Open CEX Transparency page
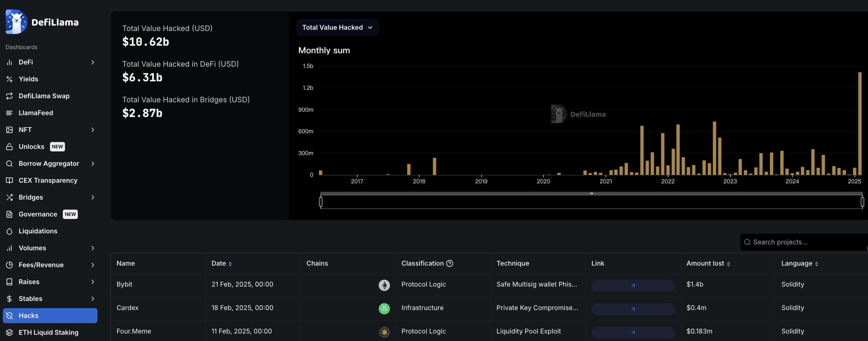868x341 pixels. [50, 180]
